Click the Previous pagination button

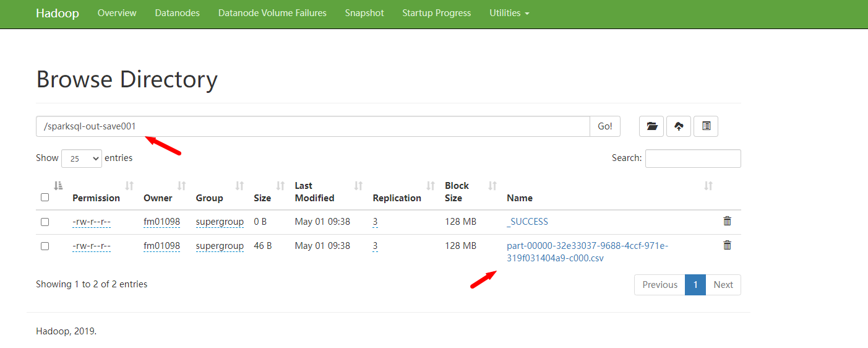click(660, 285)
